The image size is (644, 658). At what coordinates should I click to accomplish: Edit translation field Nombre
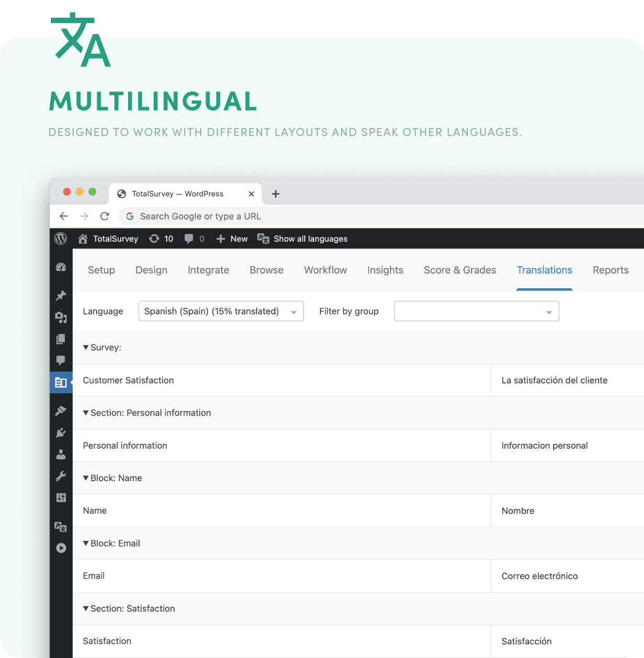(x=568, y=510)
